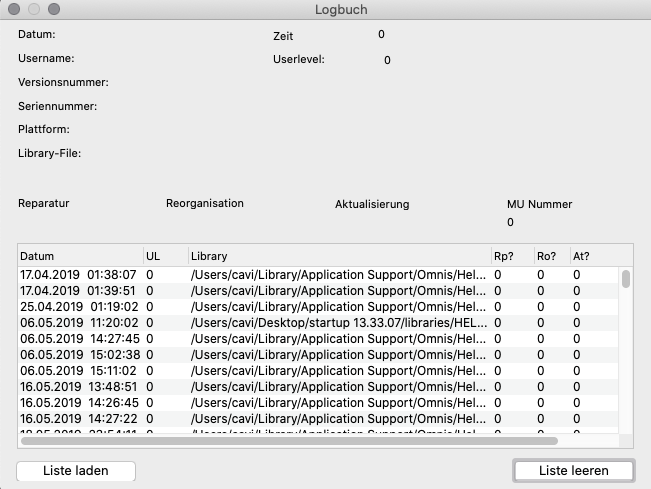The height and width of the screenshot is (489, 651).
Task: Click the row dated 16.05.2019 14:27:22
Action: (250, 419)
